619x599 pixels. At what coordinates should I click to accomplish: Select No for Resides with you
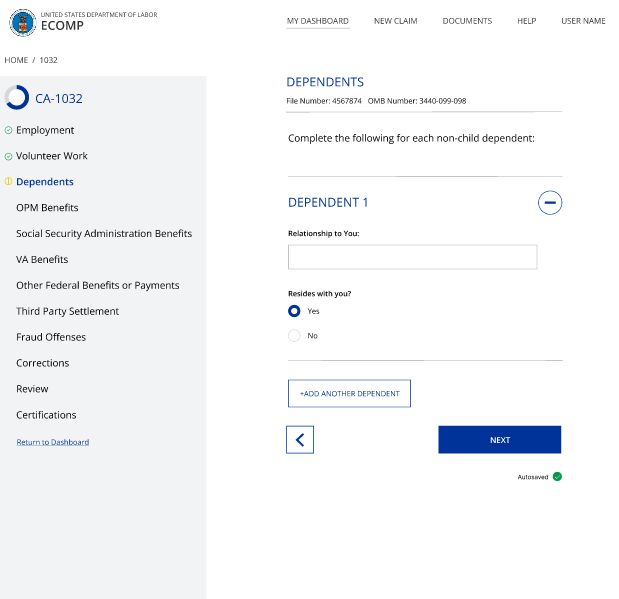[x=294, y=336]
